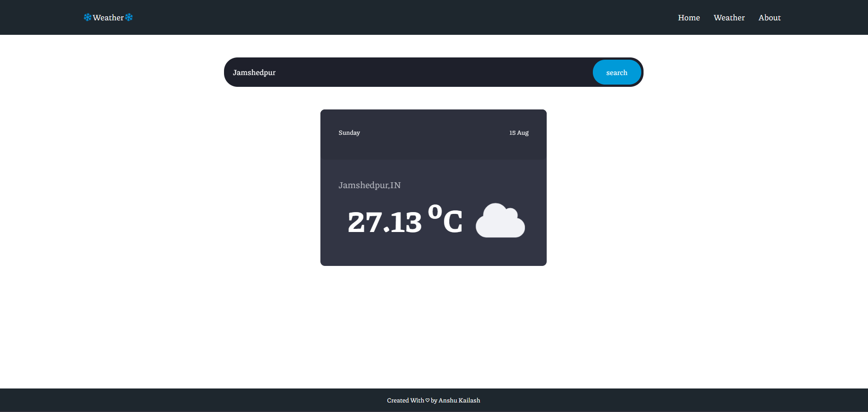The height and width of the screenshot is (412, 868).
Task: Click the left snowflake icon in logo
Action: (88, 17)
